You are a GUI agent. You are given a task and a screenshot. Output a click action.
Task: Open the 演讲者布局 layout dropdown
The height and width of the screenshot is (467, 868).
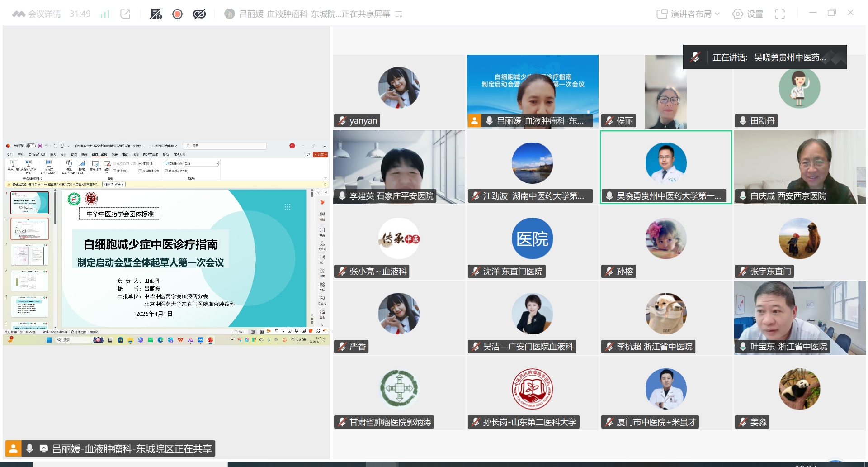click(x=688, y=14)
